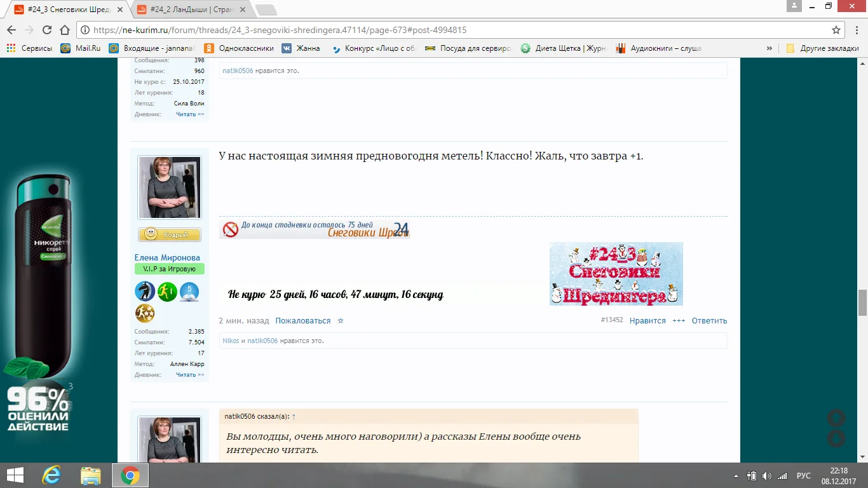
Task: Show hidden system tray icons
Action: 736,476
